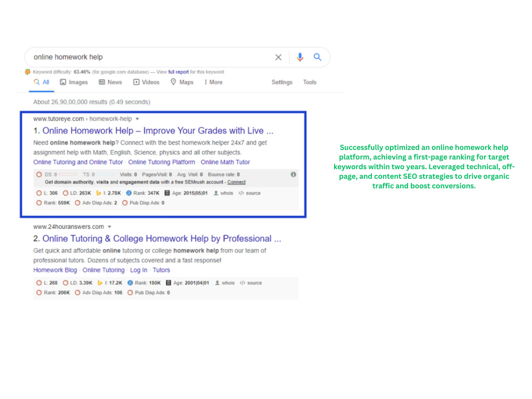Open 'Online Homework Help – Improve Your Grades' result
The height and width of the screenshot is (399, 532).
(x=158, y=131)
